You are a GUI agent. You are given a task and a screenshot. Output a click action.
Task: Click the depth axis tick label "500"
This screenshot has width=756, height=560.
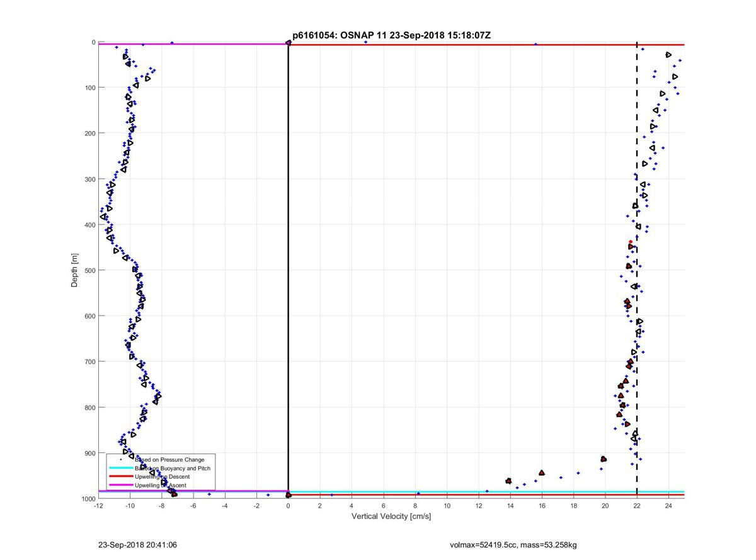coord(90,270)
